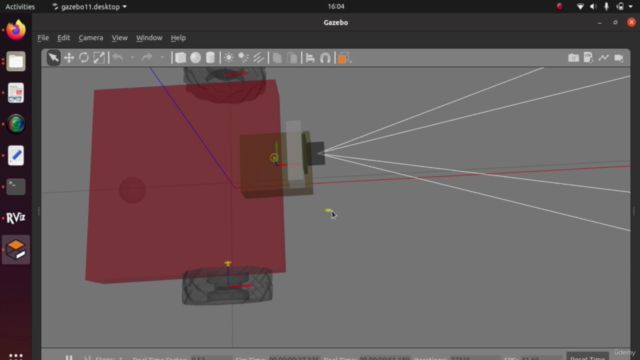
Task: Add a spot light
Action: 244,58
